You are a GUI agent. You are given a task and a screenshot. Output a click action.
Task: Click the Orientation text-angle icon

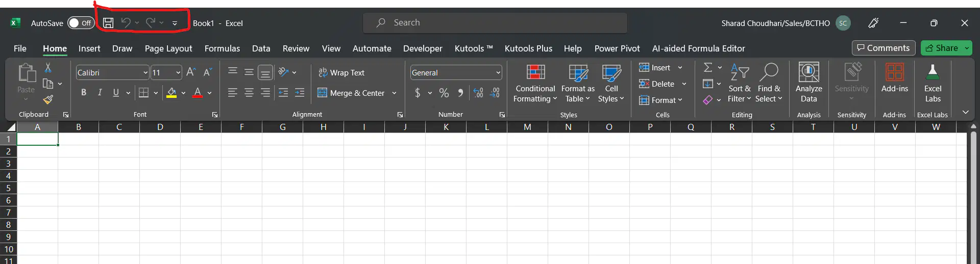283,72
